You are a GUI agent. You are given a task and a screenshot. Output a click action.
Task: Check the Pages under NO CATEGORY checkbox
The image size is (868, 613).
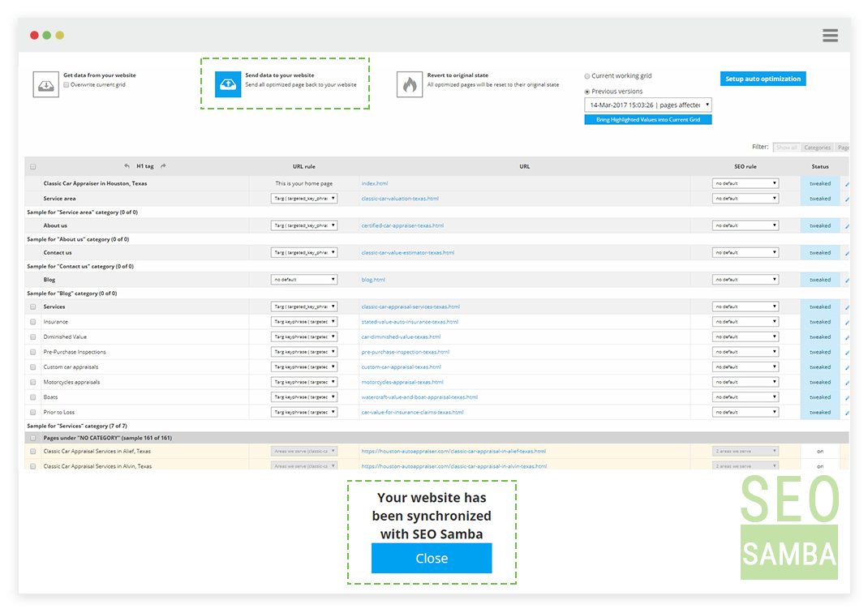click(33, 438)
